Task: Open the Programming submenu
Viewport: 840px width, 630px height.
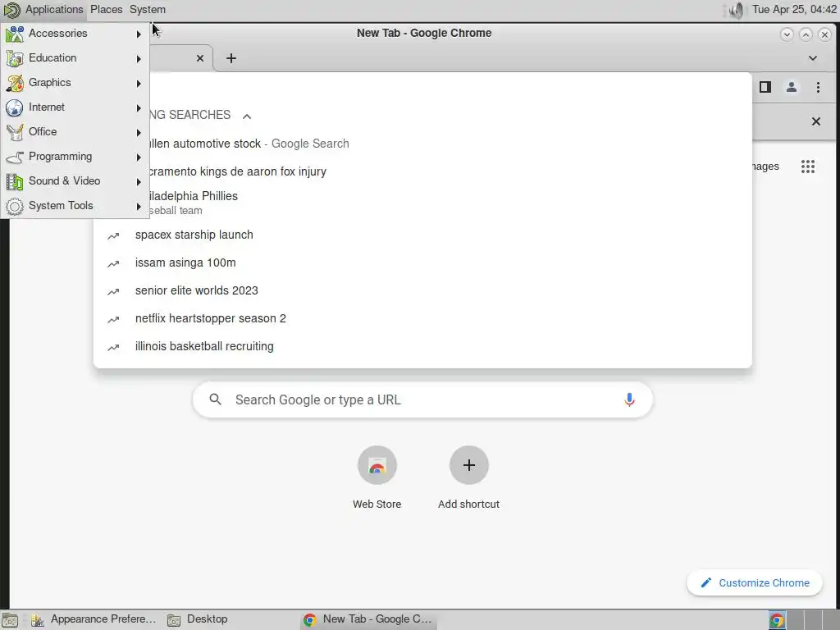Action: [75, 157]
